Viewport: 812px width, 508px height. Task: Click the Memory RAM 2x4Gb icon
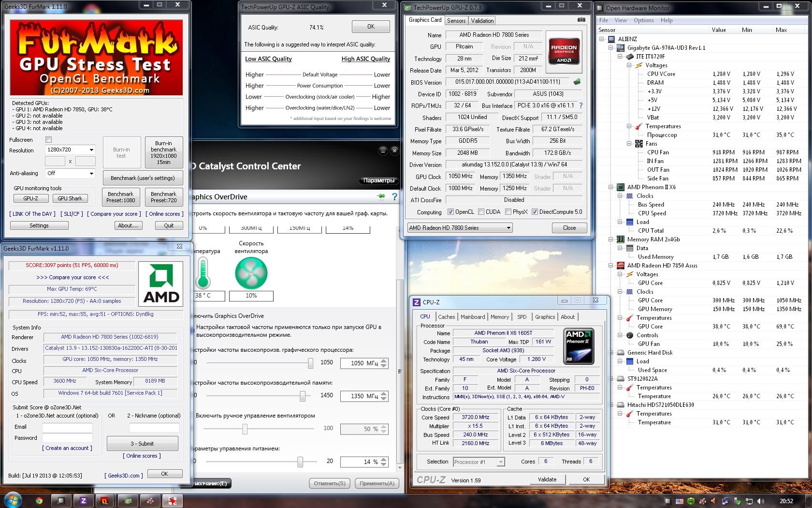(621, 239)
